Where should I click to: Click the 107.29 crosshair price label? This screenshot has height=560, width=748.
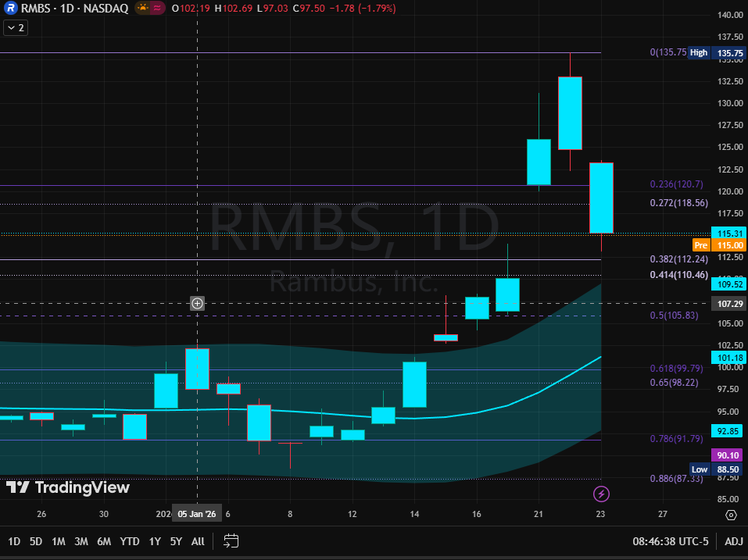click(x=729, y=304)
